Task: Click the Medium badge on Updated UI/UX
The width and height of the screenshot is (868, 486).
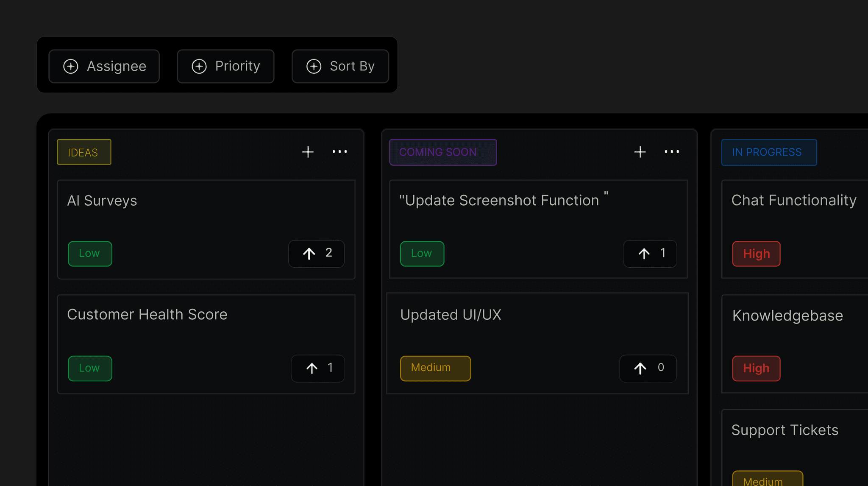Action: click(x=435, y=368)
